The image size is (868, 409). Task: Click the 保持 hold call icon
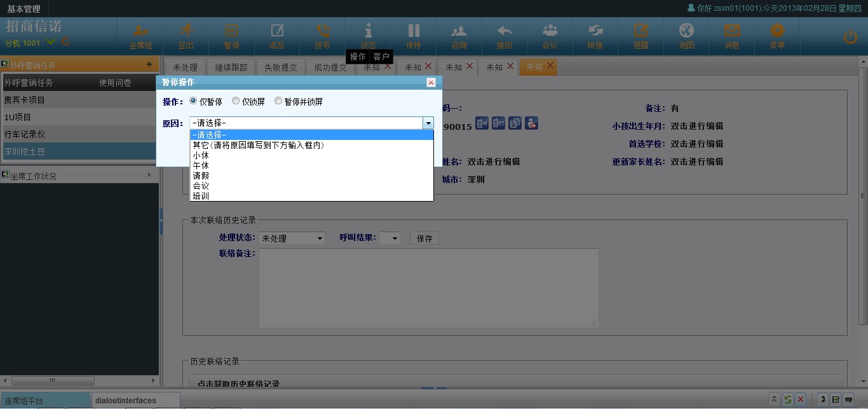tap(414, 36)
